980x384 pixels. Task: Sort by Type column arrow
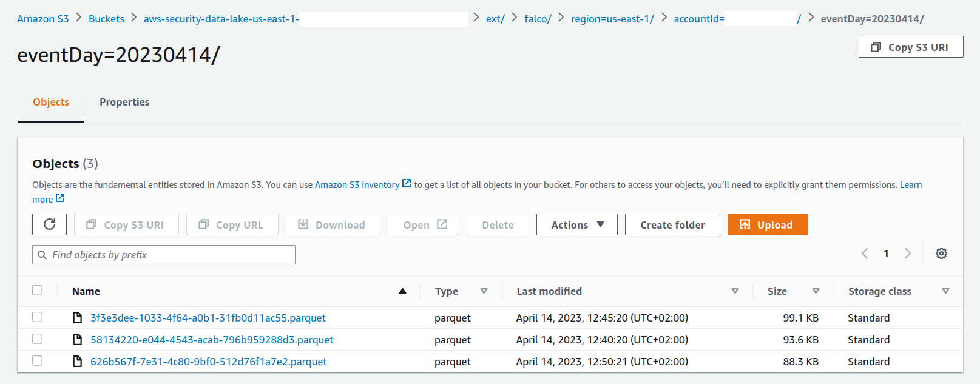coord(484,291)
